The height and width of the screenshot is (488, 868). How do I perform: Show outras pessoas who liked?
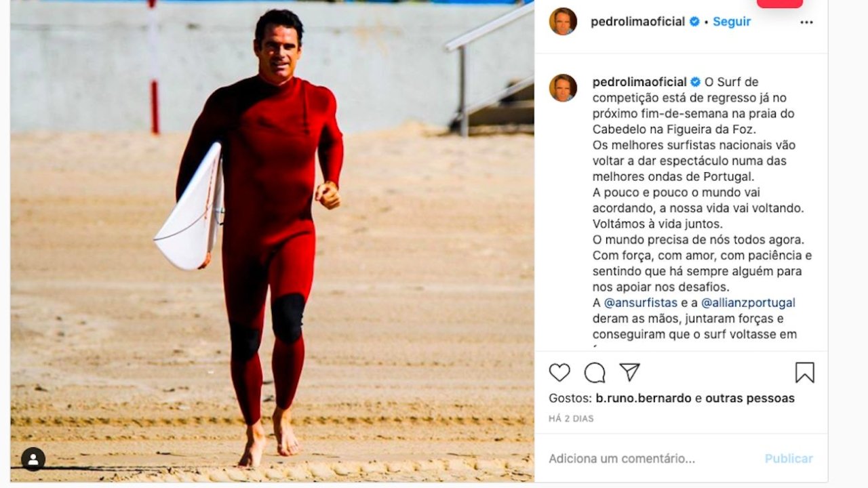(x=750, y=399)
